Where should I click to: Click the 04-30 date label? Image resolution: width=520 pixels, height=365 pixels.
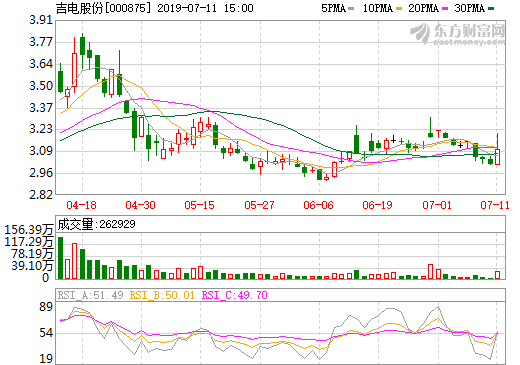tap(140, 205)
